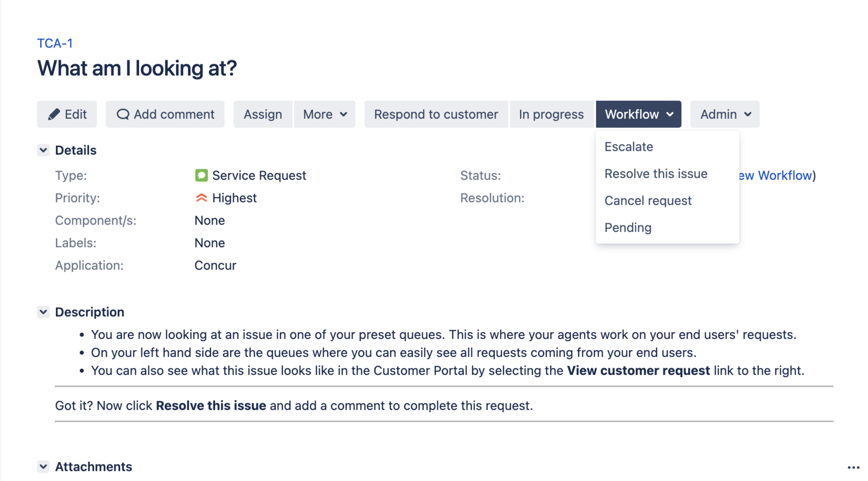This screenshot has width=868, height=481.
Task: Click the Highest priority arrows icon
Action: pos(201,198)
